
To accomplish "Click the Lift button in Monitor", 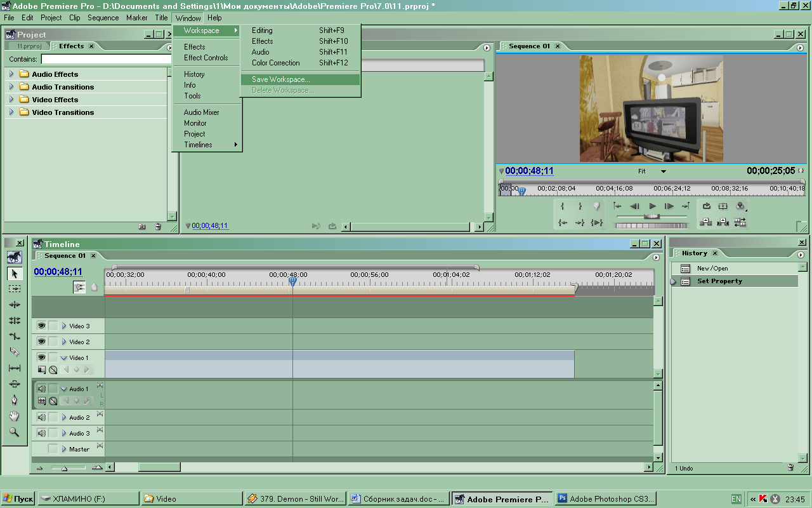I will 706,222.
